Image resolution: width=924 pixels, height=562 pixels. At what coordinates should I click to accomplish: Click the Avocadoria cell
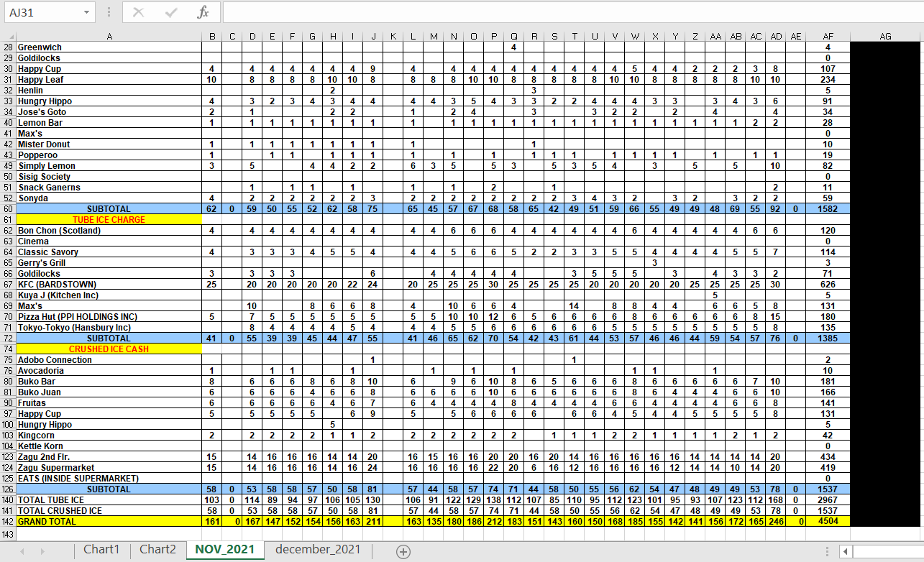coord(109,371)
